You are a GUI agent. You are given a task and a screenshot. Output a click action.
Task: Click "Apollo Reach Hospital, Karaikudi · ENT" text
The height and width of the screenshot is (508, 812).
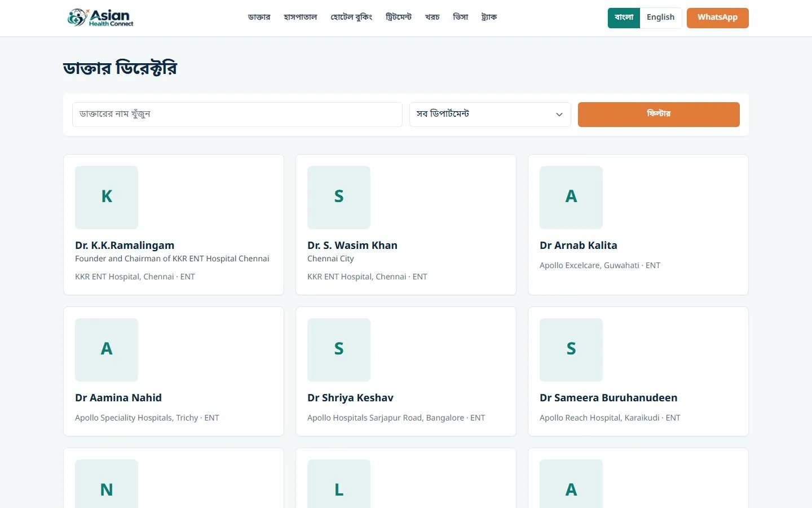pos(610,418)
